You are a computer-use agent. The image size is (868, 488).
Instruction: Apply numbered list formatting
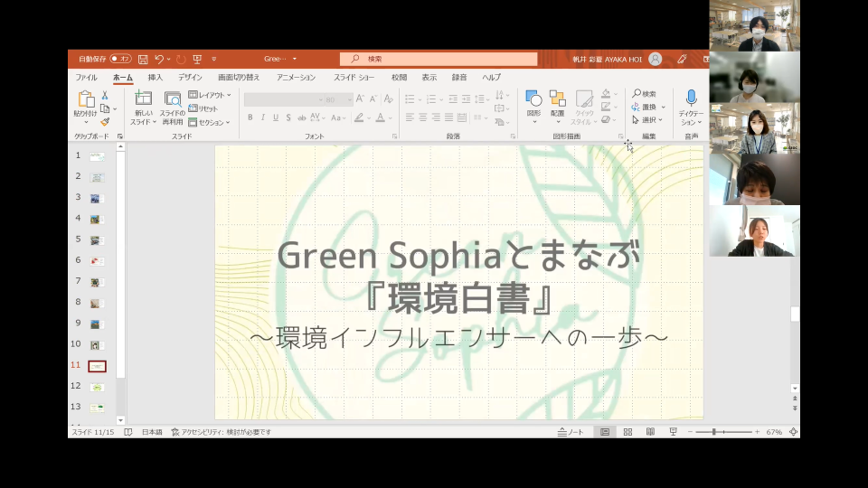(x=430, y=99)
